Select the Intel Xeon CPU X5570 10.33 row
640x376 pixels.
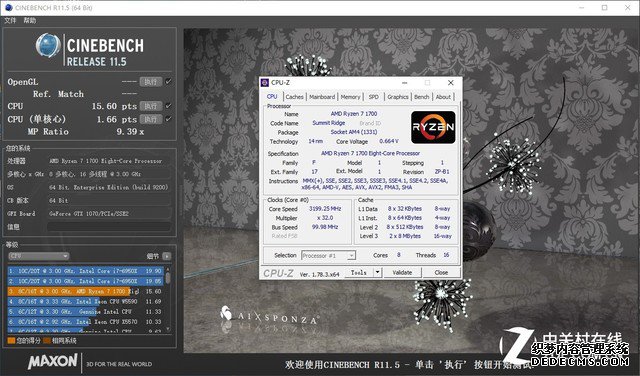tap(85, 322)
